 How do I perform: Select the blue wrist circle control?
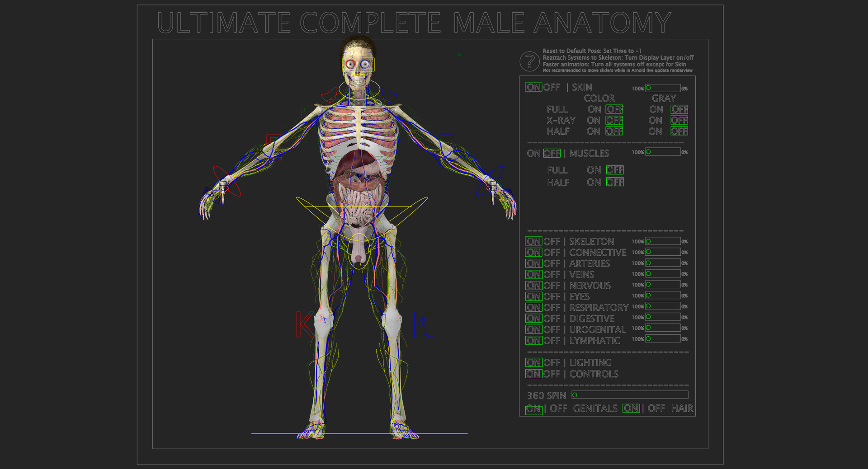490,181
